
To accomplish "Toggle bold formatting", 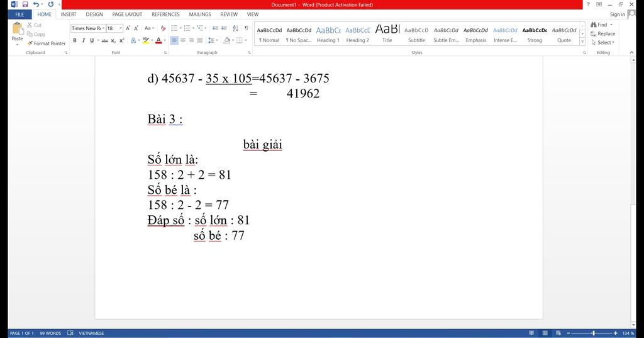I will [x=75, y=40].
